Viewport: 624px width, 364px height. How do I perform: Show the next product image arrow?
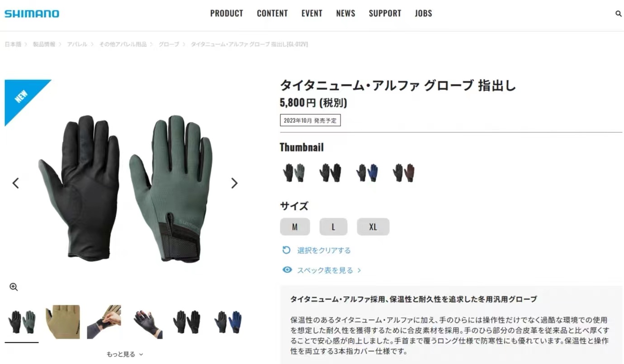click(x=234, y=183)
